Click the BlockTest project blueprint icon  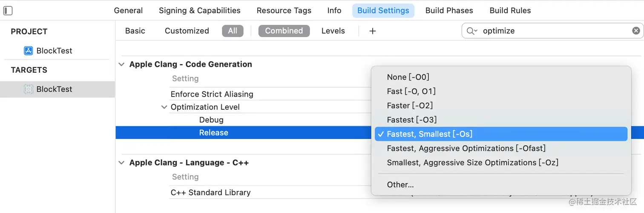pyautogui.click(x=29, y=51)
